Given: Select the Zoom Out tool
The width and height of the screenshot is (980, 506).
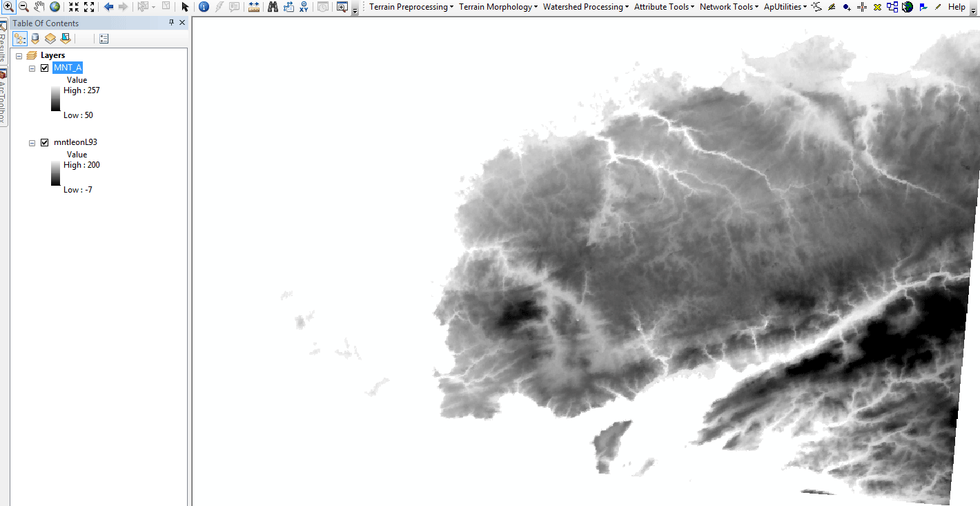Looking at the screenshot, I should click(23, 7).
